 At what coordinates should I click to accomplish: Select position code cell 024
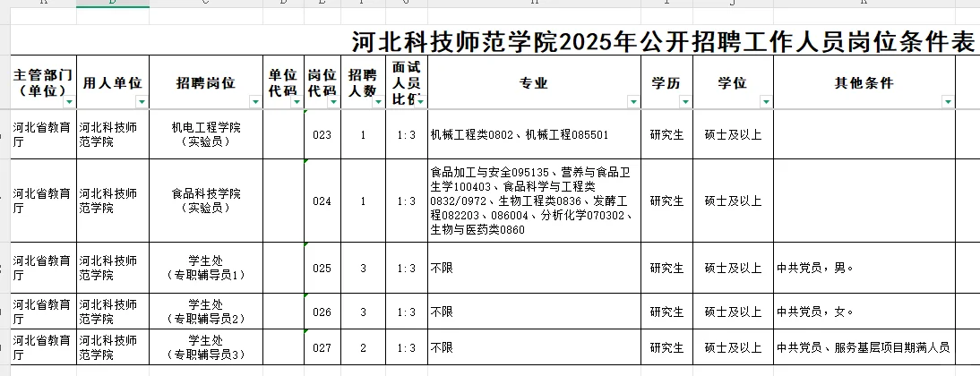pyautogui.click(x=322, y=201)
